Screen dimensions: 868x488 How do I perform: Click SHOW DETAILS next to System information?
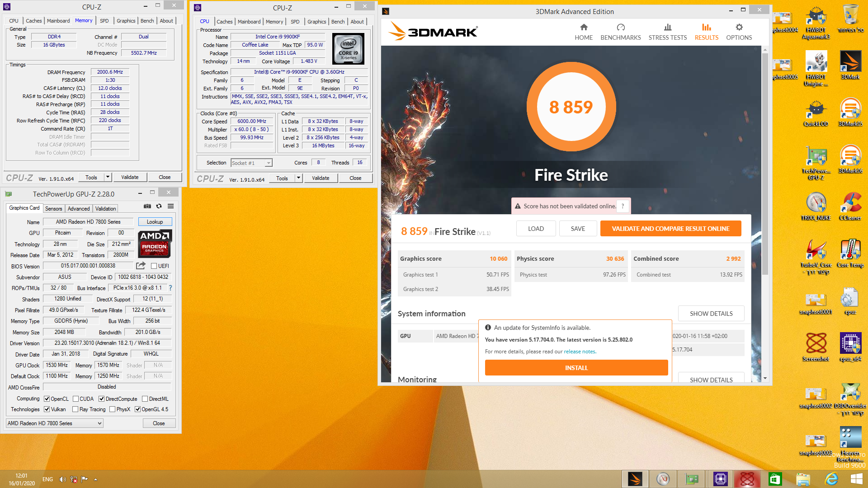pos(711,314)
